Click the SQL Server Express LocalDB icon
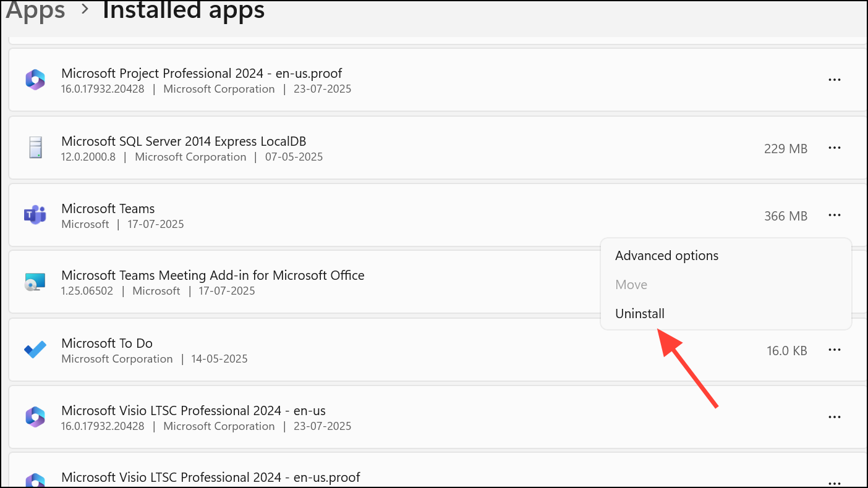Viewport: 868px width, 488px height. point(35,148)
